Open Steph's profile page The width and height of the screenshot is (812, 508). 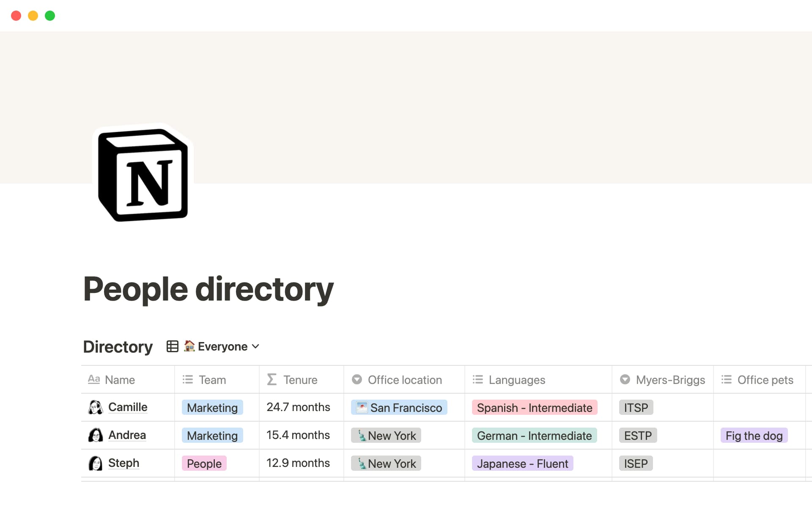123,463
